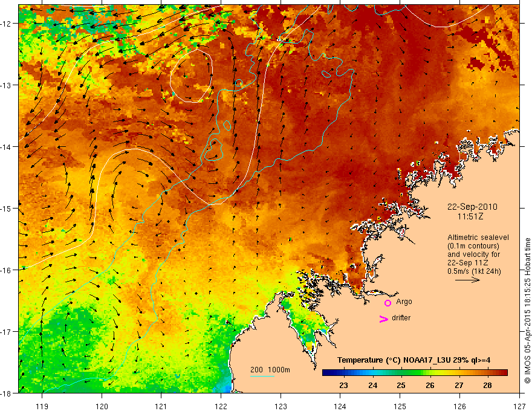Click the 'Temperature (°C) NOAA17_L3U 29% ql>=4' title
This screenshot has width=532, height=411.
point(414,360)
